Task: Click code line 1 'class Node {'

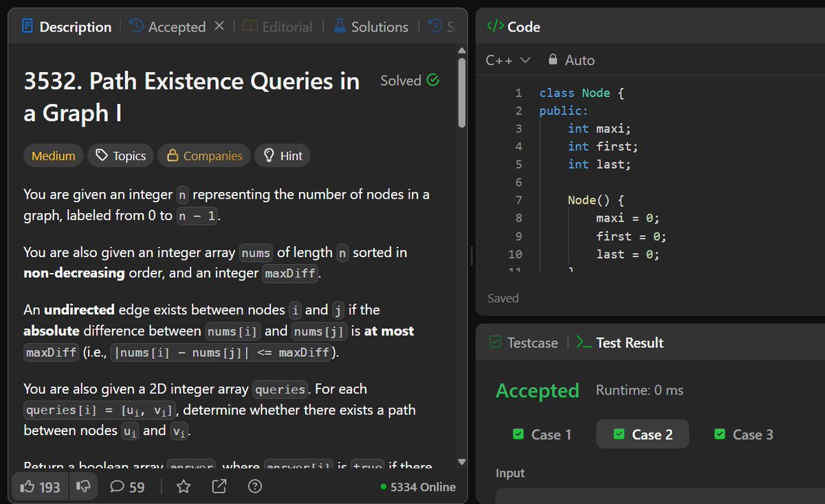Action: [582, 93]
